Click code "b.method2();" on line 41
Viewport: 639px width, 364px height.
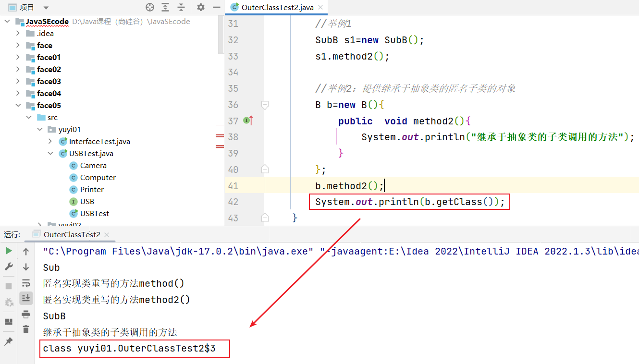coord(349,186)
